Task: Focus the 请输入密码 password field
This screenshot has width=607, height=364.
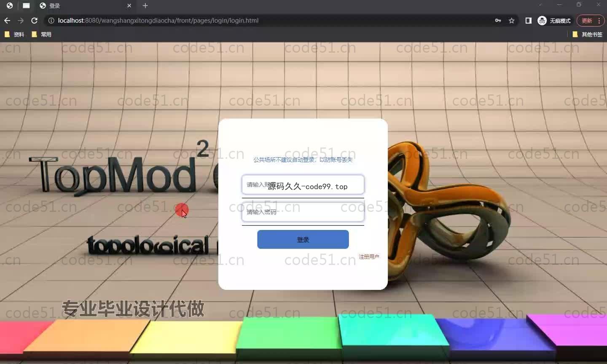Action: tap(303, 212)
